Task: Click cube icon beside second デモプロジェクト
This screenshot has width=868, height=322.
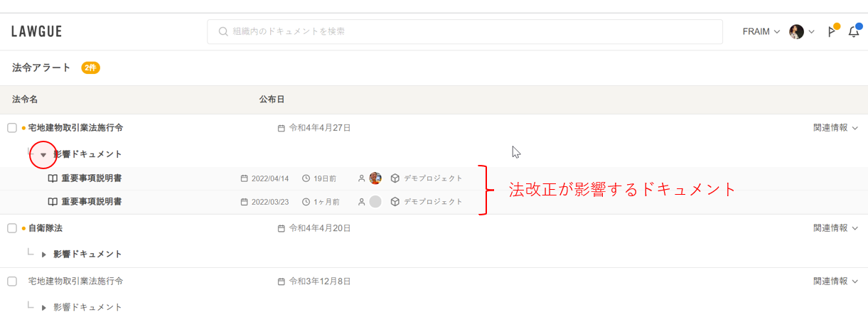Action: [395, 202]
